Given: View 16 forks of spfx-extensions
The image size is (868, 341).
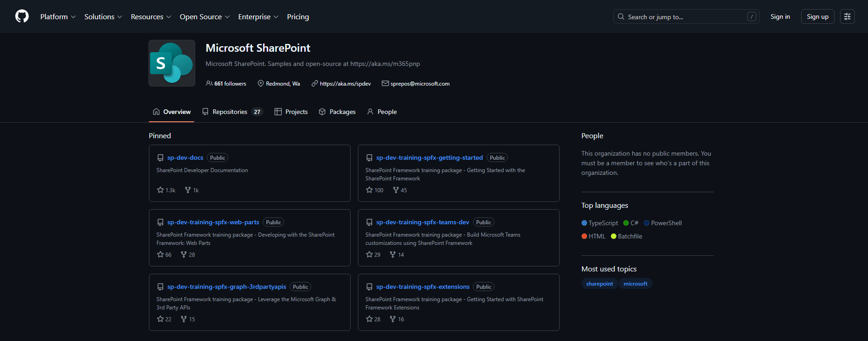Looking at the screenshot, I should click(397, 319).
